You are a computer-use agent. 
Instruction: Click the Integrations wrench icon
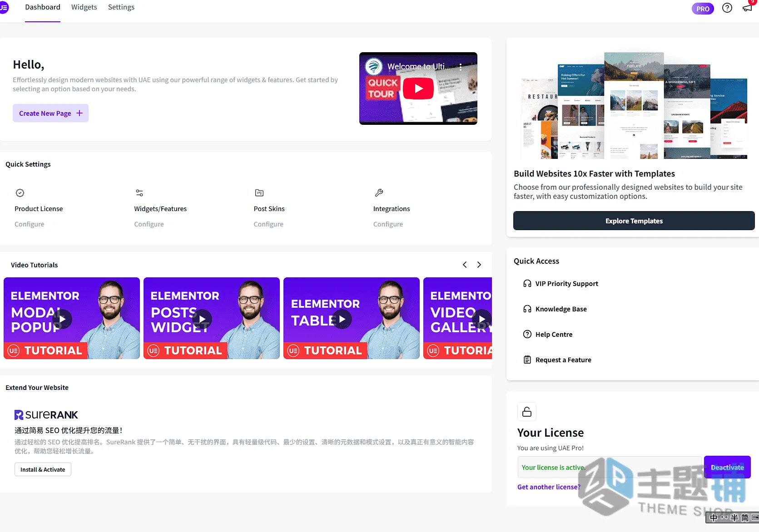[379, 193]
